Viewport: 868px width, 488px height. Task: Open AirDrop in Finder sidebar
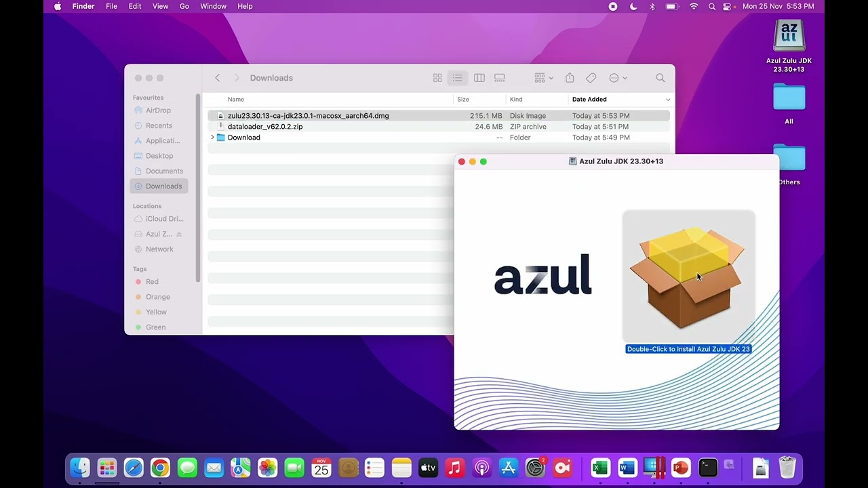tap(159, 110)
